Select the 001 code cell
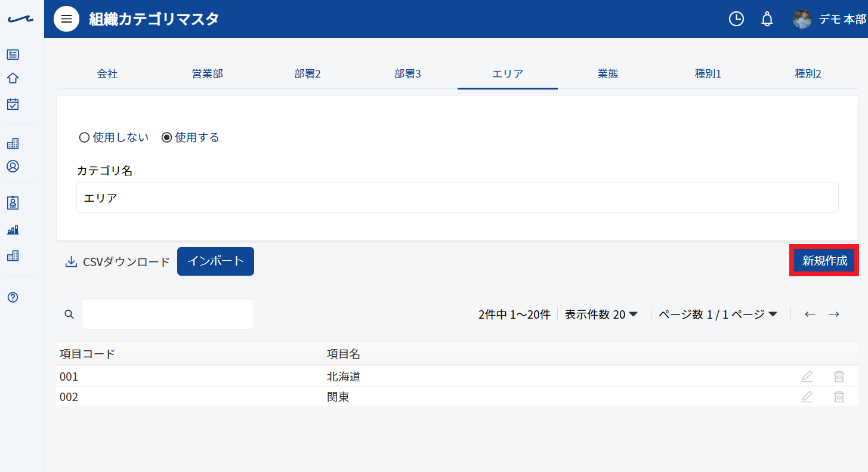Viewport: 868px width, 472px height. pyautogui.click(x=69, y=377)
